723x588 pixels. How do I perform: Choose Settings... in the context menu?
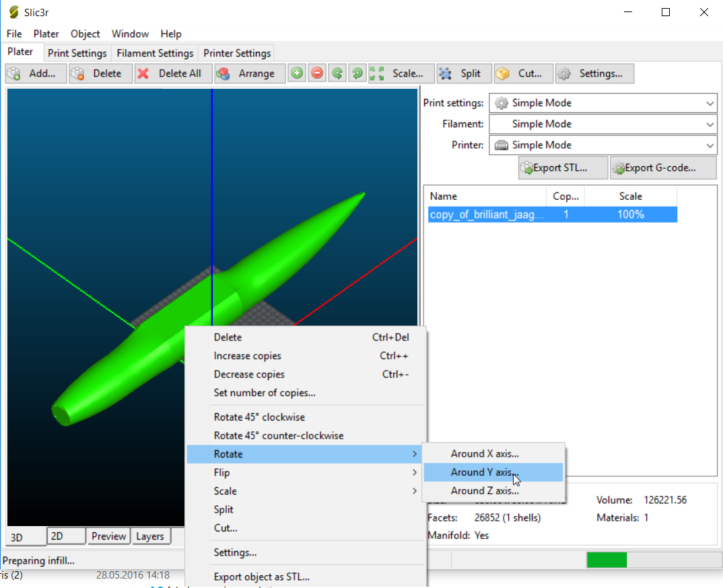pos(306,552)
